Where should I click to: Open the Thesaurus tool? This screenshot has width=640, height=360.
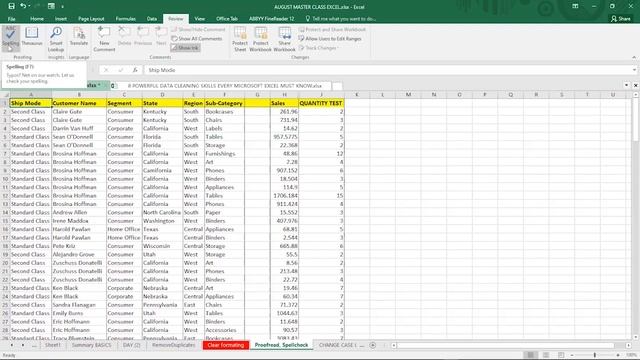[x=31, y=37]
